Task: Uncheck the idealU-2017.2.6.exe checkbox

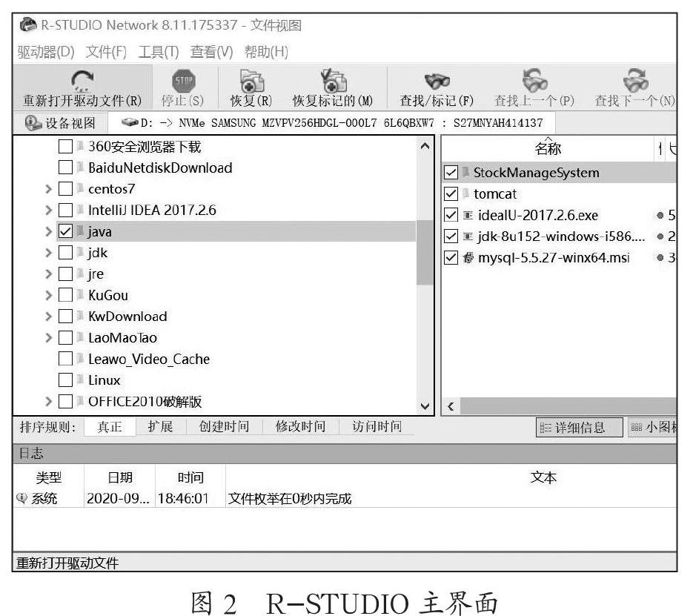Action: [x=451, y=215]
